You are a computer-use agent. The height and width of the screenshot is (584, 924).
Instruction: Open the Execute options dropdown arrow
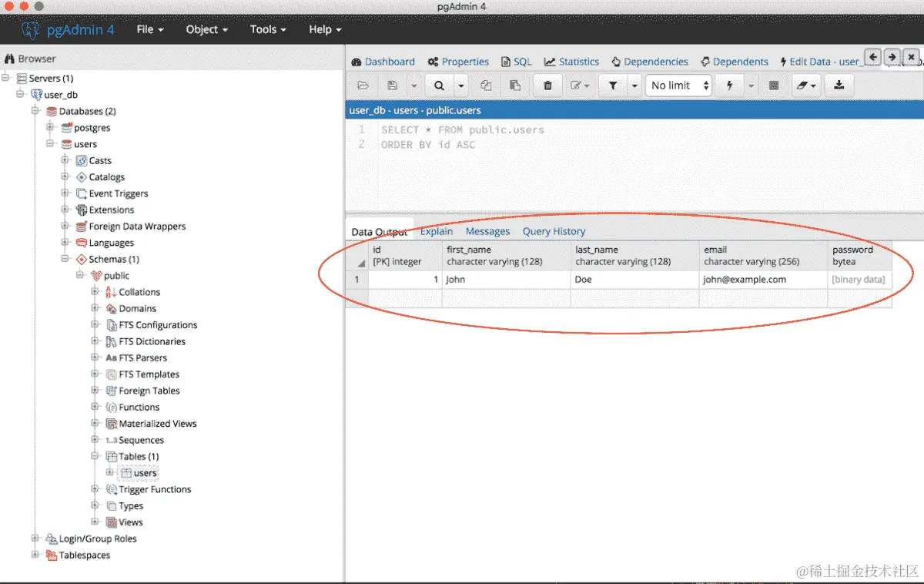coord(751,86)
